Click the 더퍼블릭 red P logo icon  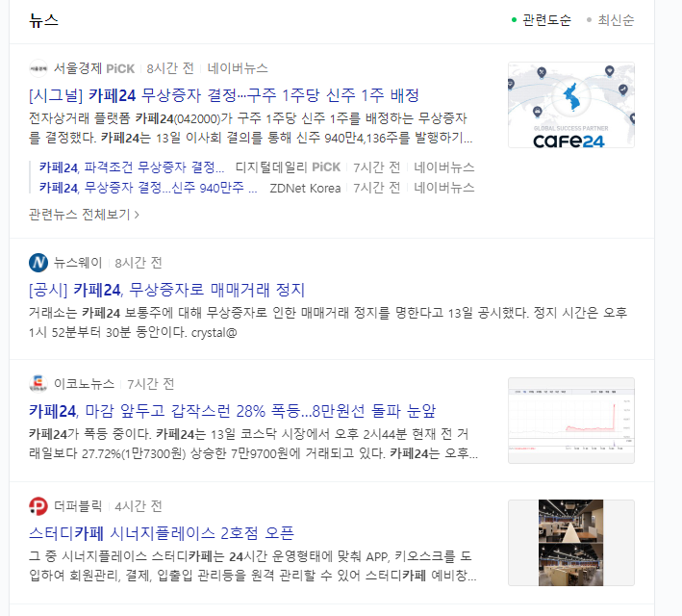(38, 506)
